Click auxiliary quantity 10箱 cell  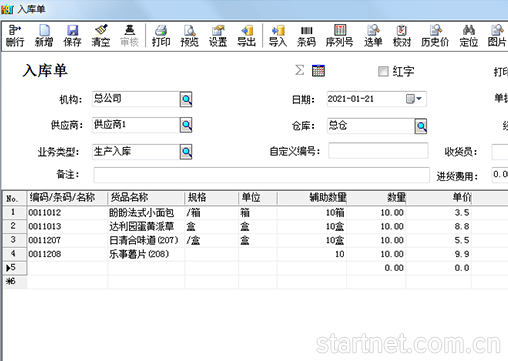[x=312, y=212]
